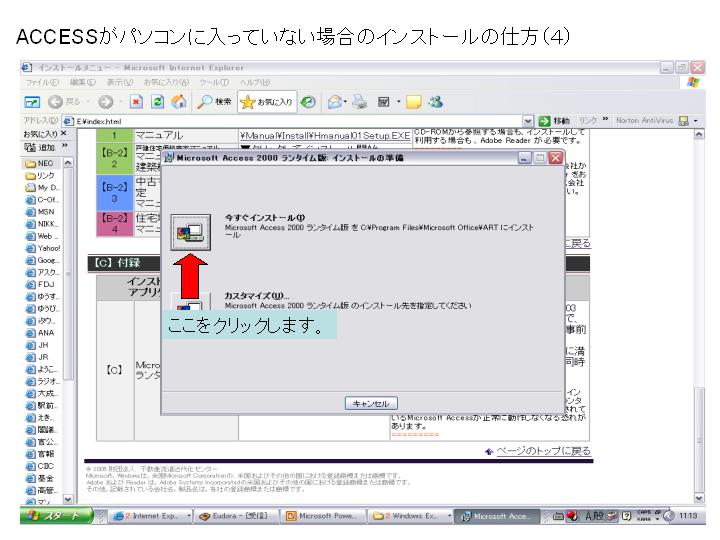Click the address bar showing E:\index.html
Image resolution: width=720 pixels, height=540 pixels.
click(294, 121)
